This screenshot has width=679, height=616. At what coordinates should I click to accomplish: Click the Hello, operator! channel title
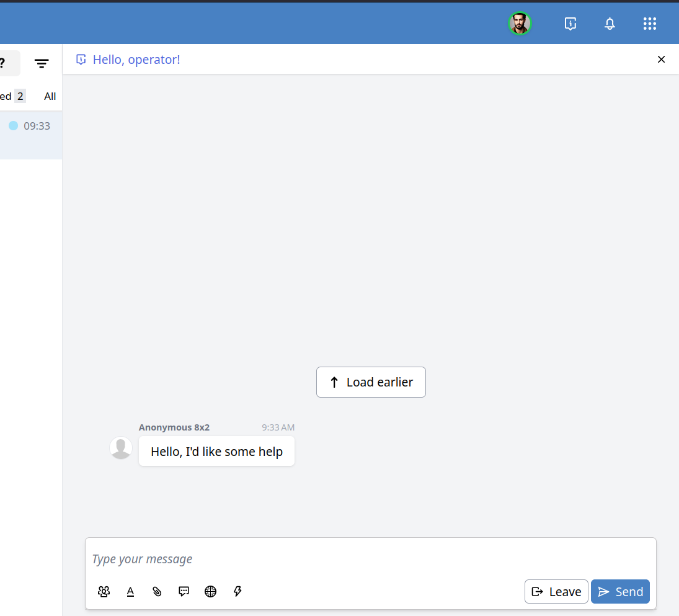(x=136, y=60)
